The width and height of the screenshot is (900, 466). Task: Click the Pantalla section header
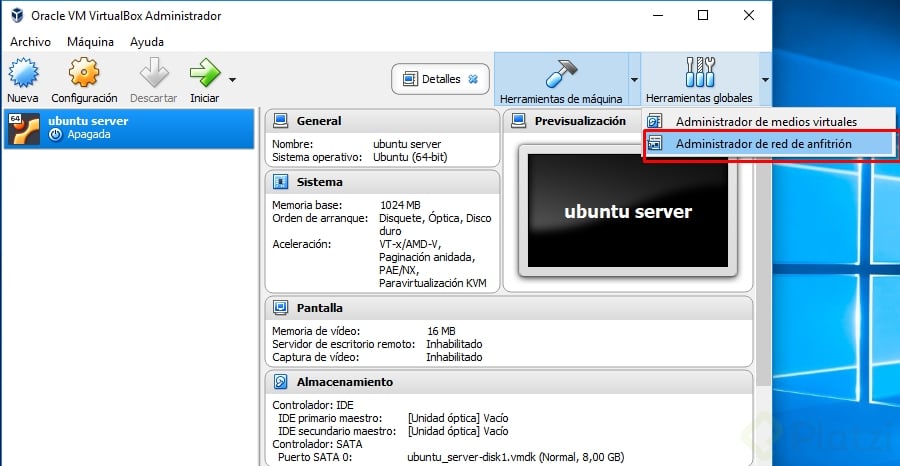click(x=509, y=308)
